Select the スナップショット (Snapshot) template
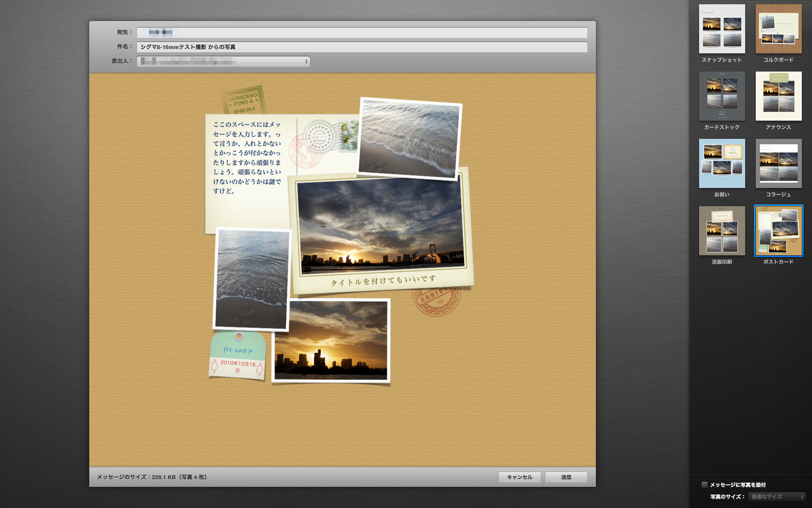Screen dimensions: 812x508 [x=721, y=28]
